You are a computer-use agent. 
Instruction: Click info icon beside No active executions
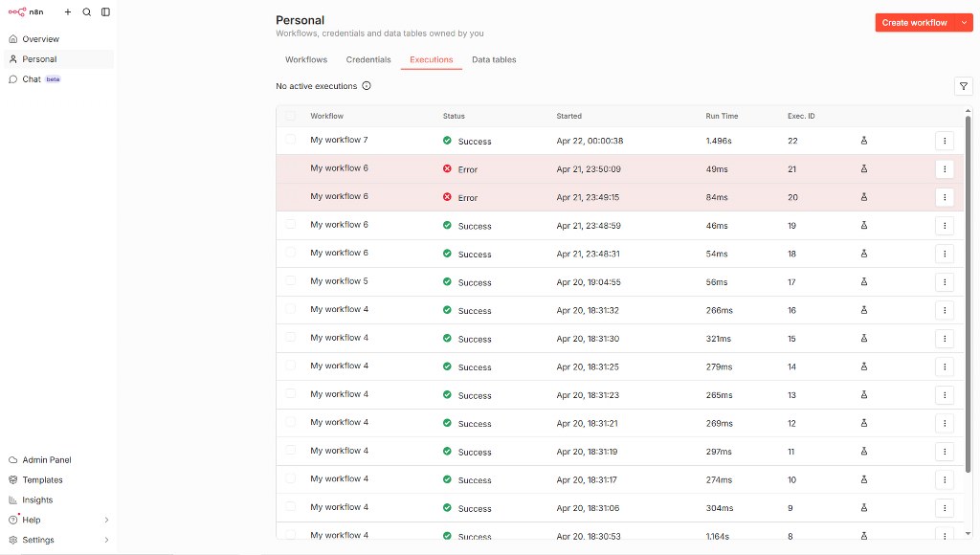point(367,85)
